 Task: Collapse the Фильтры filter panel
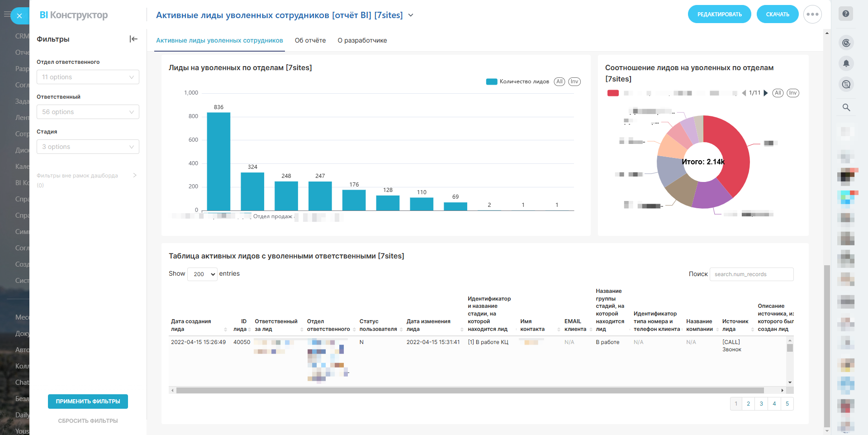point(133,39)
